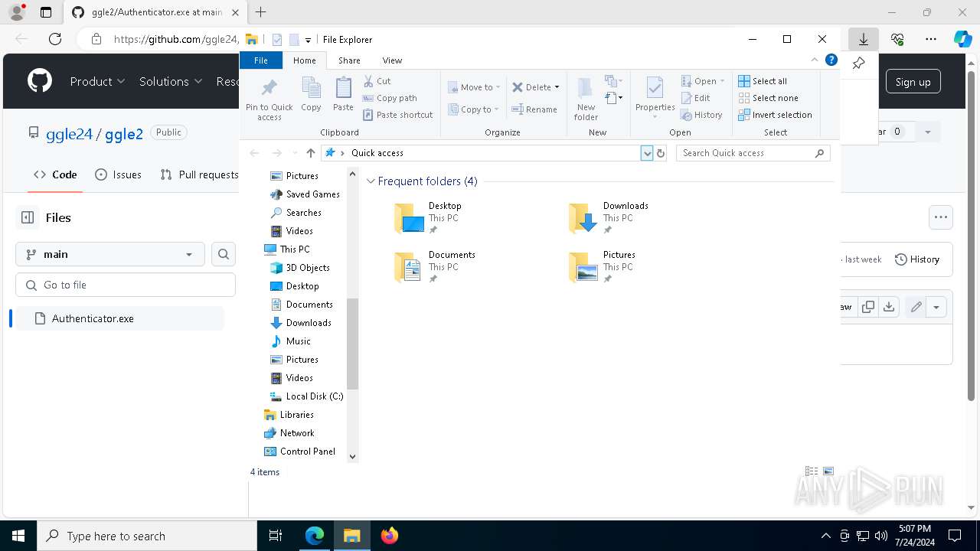The image size is (980, 551).
Task: Select Control Panel in navigation pane
Action: [x=299, y=452]
